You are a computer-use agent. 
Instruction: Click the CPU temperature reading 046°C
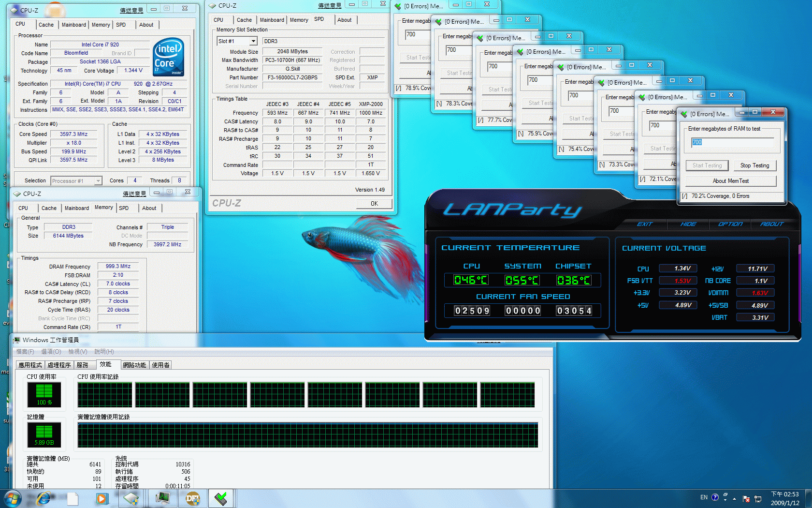pyautogui.click(x=471, y=280)
